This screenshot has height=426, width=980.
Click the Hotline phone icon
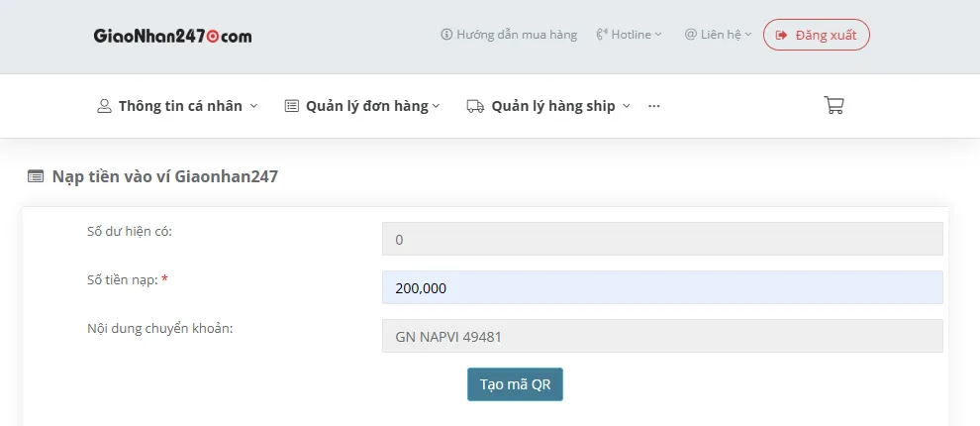601,35
